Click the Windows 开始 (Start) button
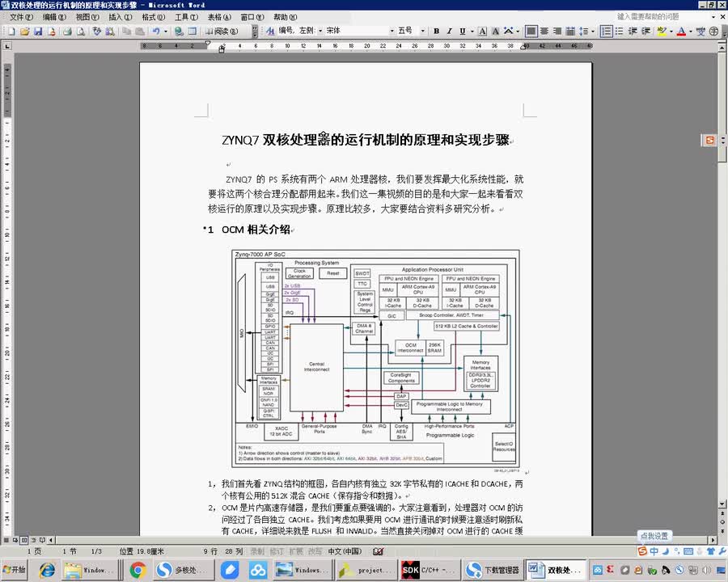The width and height of the screenshot is (728, 582). (14, 569)
